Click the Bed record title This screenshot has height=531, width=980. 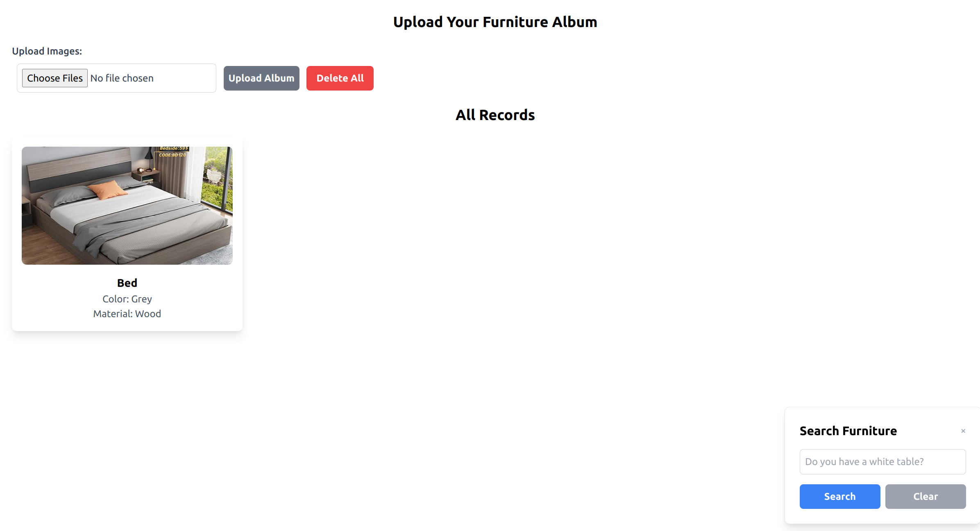click(x=127, y=283)
